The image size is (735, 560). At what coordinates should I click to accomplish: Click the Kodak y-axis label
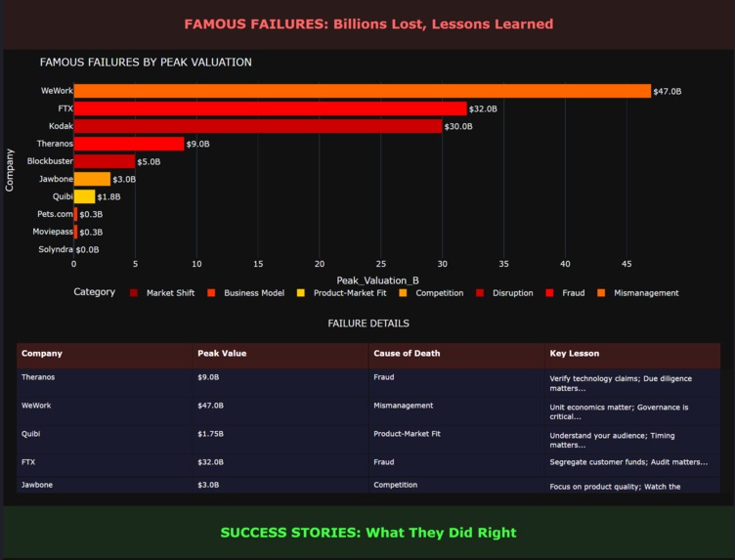tap(61, 126)
